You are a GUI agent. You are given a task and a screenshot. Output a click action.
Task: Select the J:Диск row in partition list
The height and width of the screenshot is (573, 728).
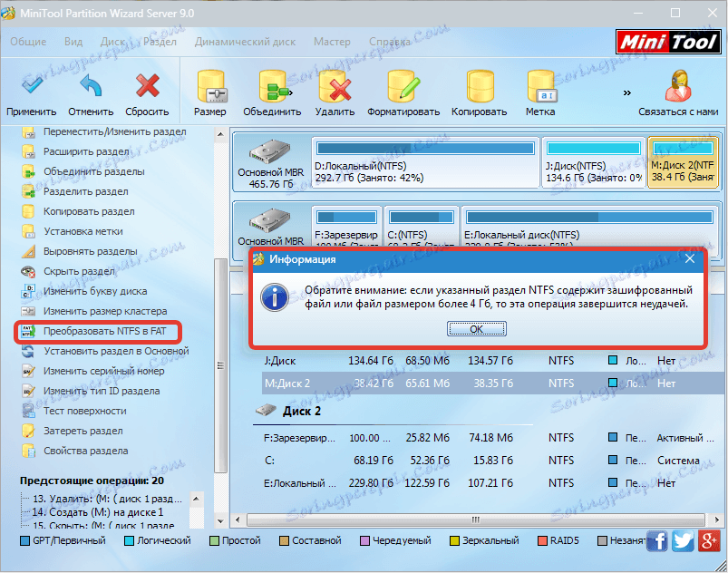point(493,361)
